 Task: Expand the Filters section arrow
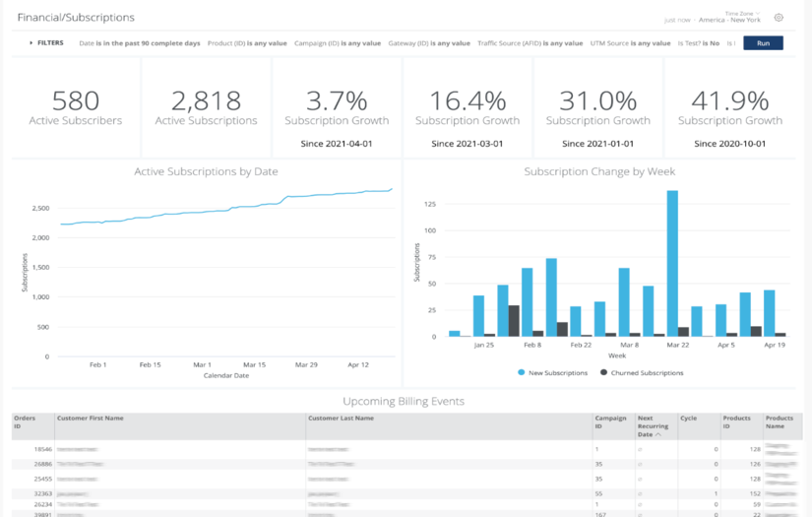[x=31, y=43]
